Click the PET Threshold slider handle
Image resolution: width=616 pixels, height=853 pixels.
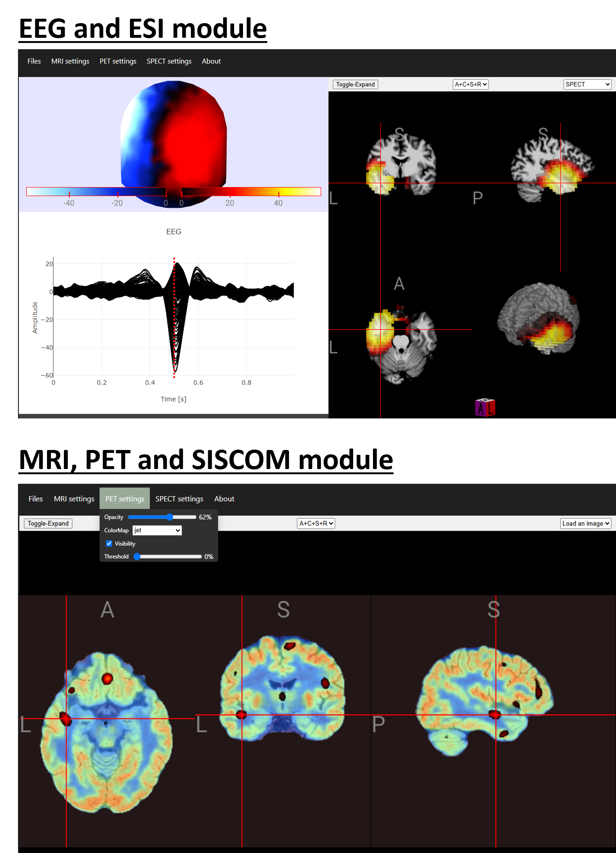click(137, 556)
